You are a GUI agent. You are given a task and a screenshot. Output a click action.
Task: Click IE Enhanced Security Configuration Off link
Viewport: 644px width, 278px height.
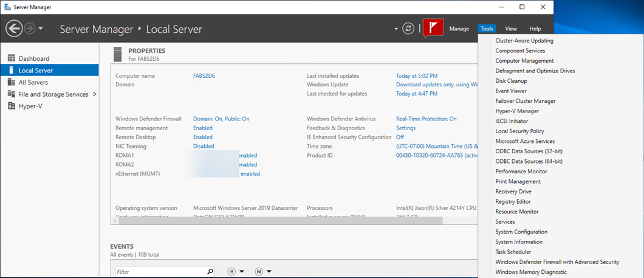pyautogui.click(x=400, y=137)
